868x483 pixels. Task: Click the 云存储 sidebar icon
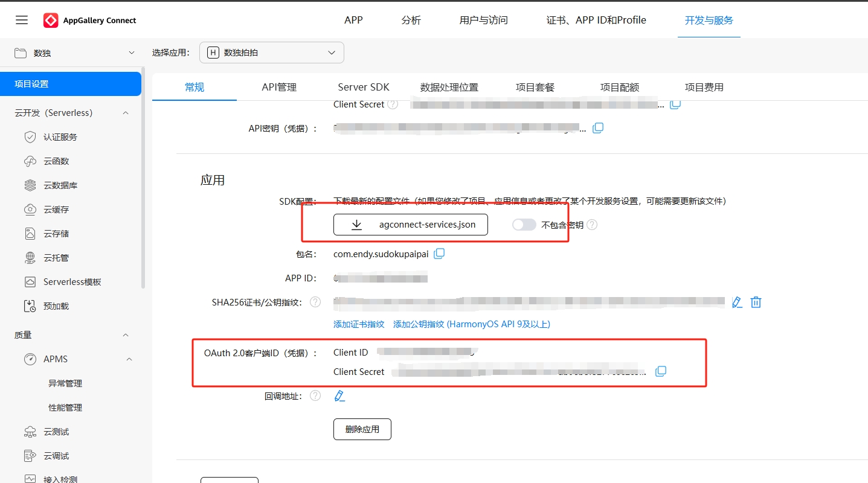click(30, 234)
